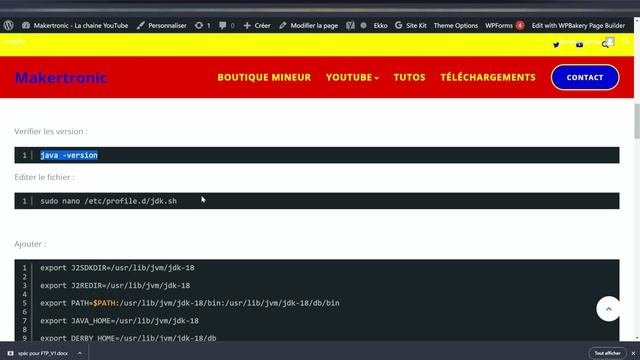This screenshot has width=640, height=360.
Task: Click the search magnifier icon
Action: [605, 44]
